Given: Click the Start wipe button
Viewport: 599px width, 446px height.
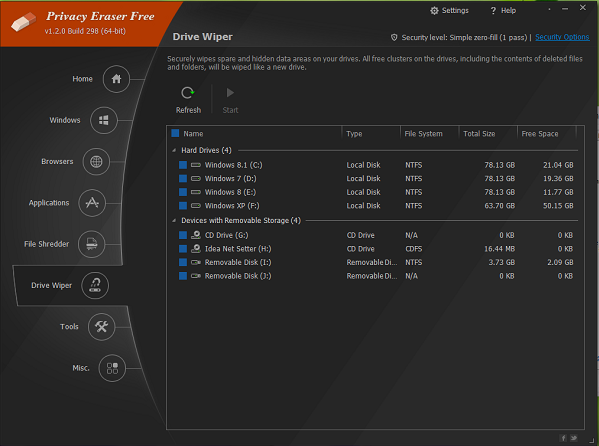Looking at the screenshot, I should [x=230, y=100].
